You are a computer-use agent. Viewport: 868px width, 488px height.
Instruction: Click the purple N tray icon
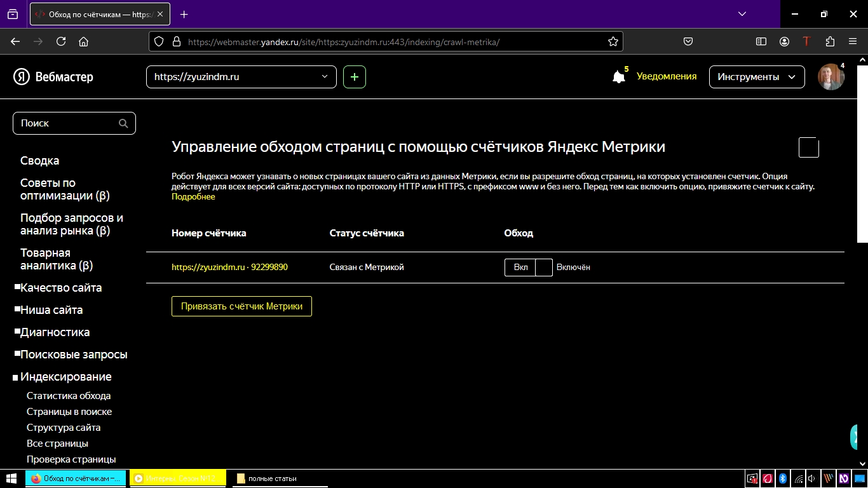(844, 478)
